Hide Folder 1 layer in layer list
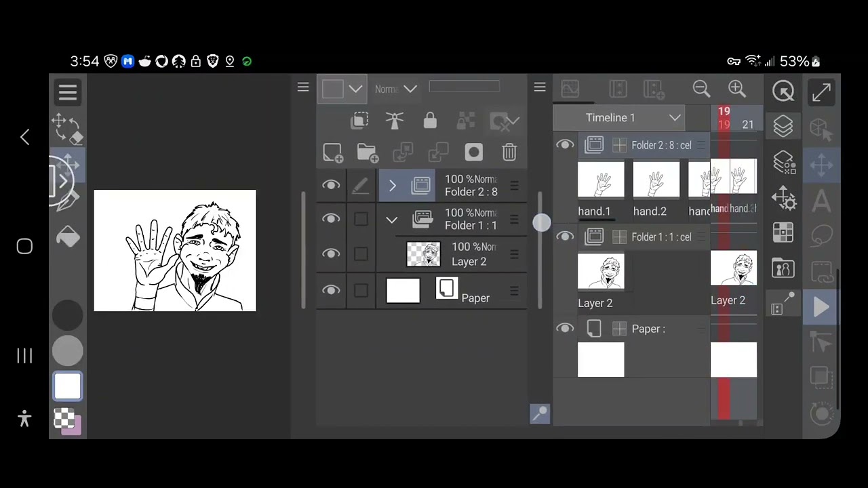Viewport: 868px width, 488px height. coord(331,218)
